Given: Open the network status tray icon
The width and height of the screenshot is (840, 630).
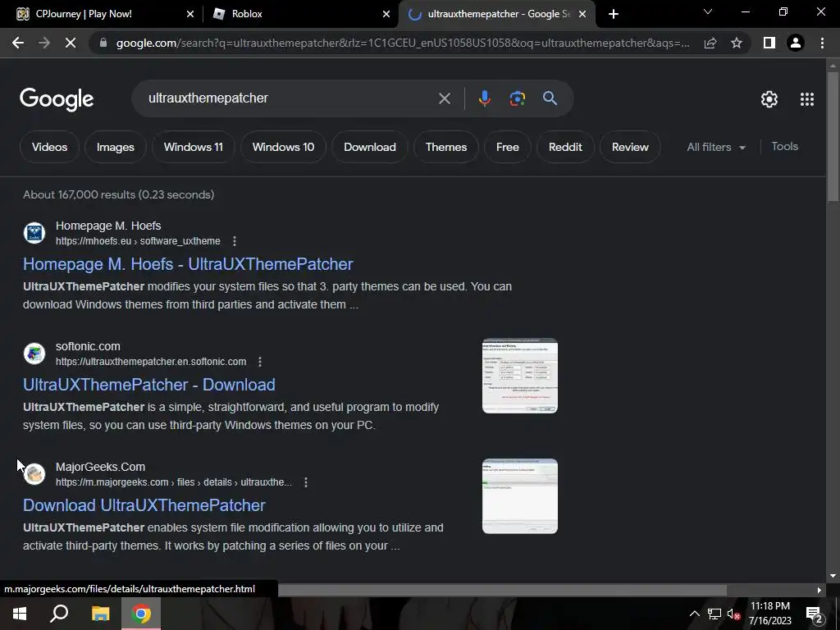Looking at the screenshot, I should [714, 614].
